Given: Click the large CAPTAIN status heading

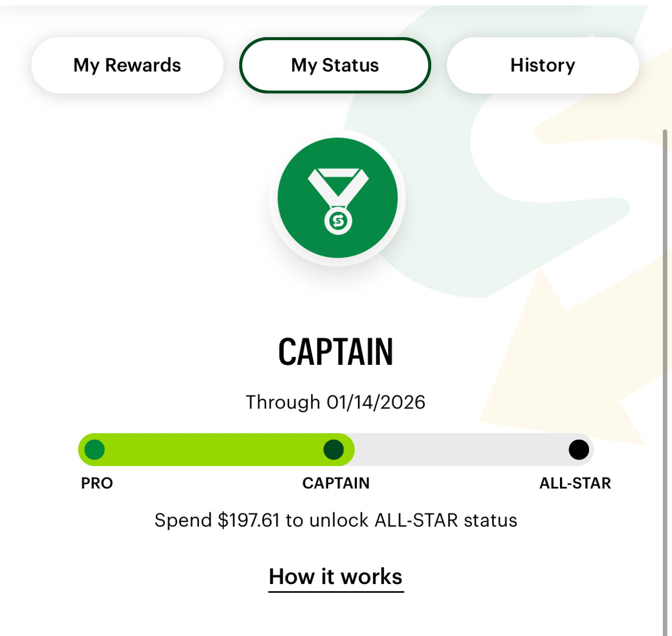Looking at the screenshot, I should 336,352.
